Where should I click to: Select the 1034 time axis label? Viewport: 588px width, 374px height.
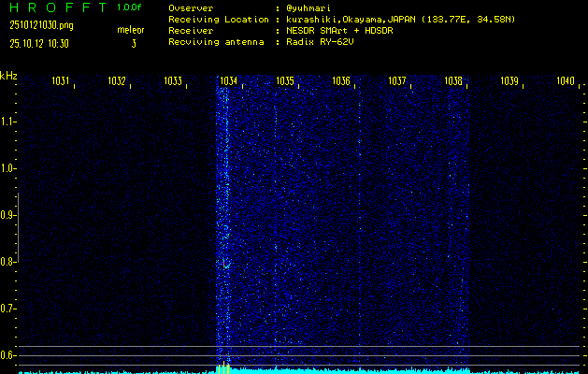pyautogui.click(x=229, y=80)
